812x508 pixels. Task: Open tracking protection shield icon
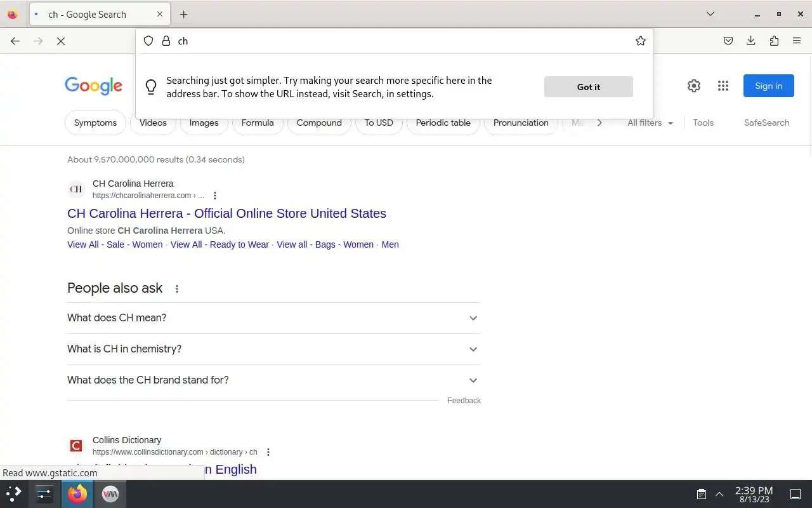click(148, 41)
